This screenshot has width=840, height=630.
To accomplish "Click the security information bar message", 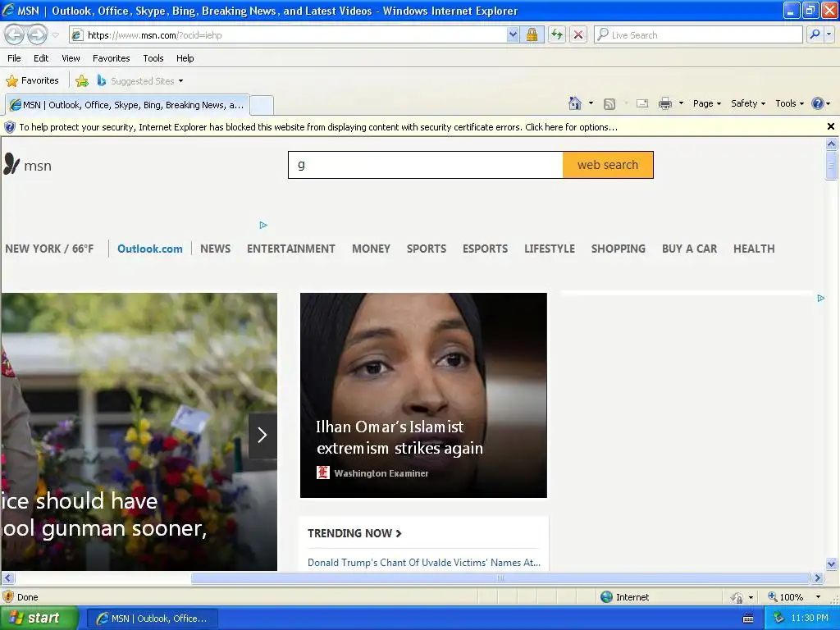I will pos(318,127).
